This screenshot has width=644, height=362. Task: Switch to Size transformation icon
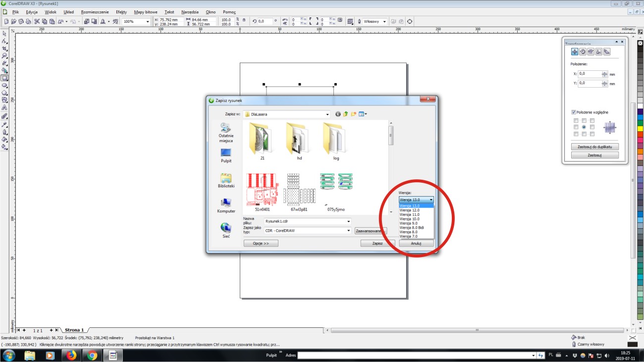(598, 52)
